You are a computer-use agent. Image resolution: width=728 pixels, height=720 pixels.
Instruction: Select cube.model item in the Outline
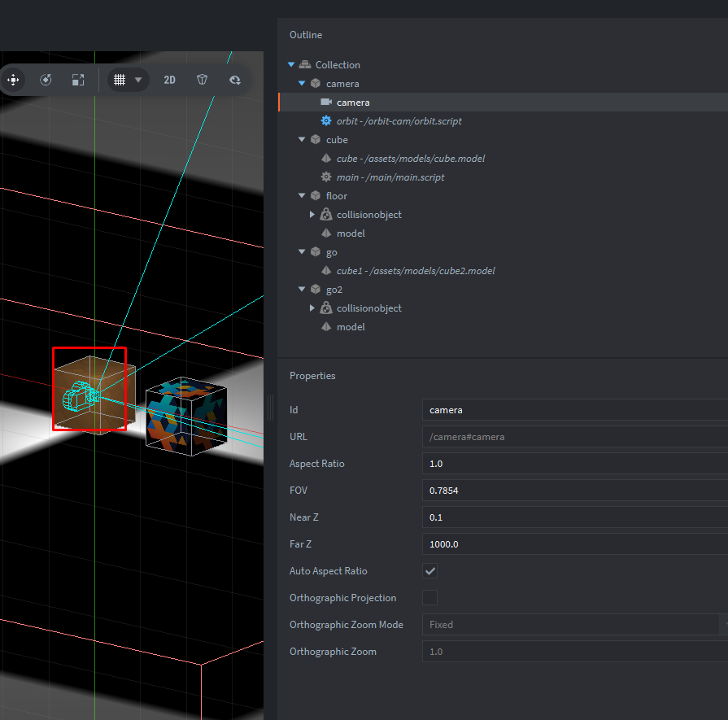(x=410, y=159)
